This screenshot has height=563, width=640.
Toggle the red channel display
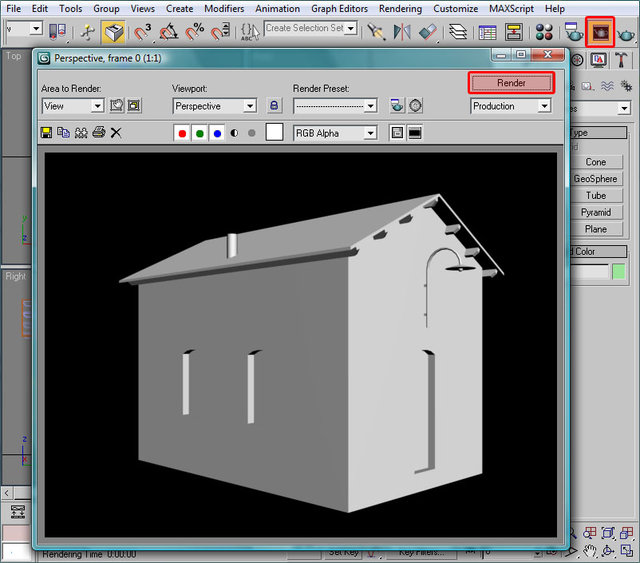[183, 133]
